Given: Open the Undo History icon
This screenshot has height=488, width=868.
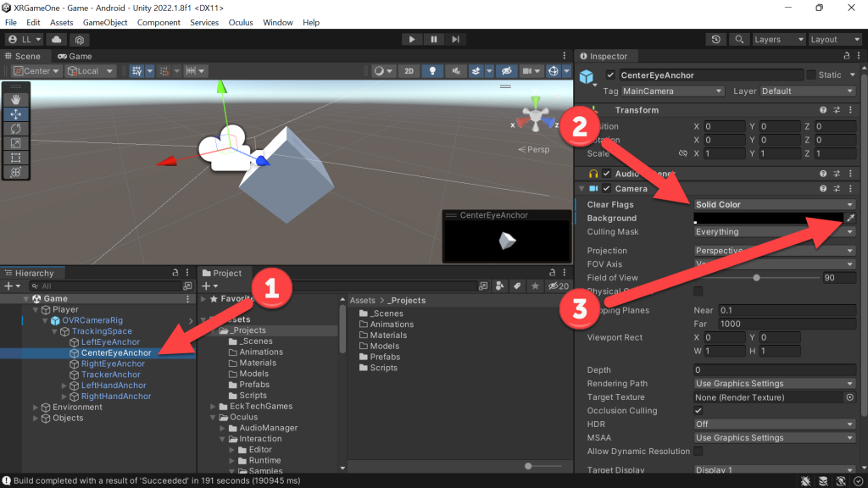Looking at the screenshot, I should [x=715, y=39].
